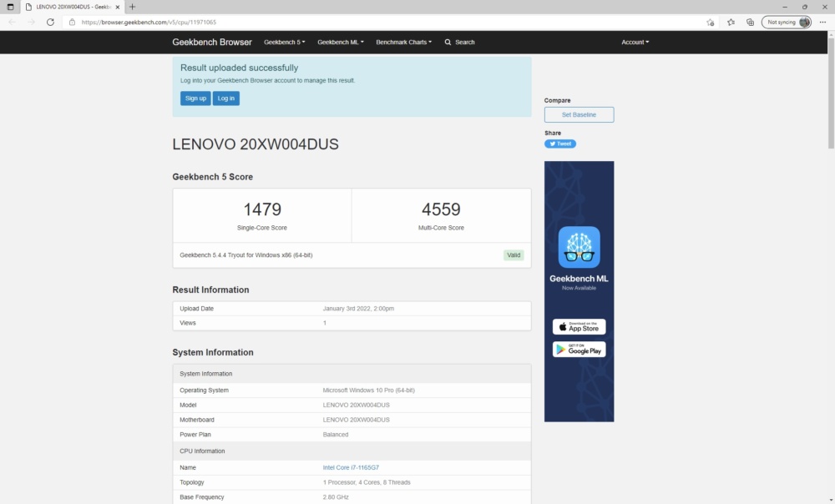Share result with Tweet button
The width and height of the screenshot is (835, 504).
[559, 144]
